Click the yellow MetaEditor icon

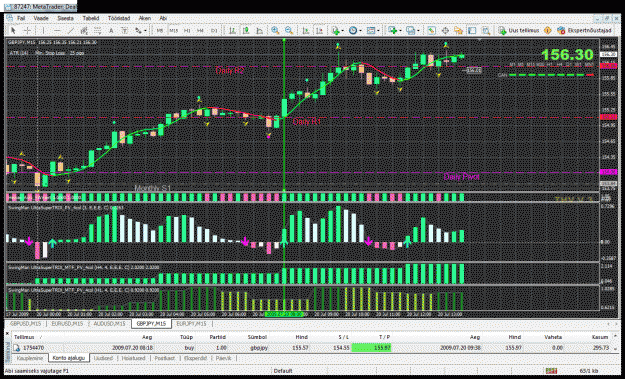(x=548, y=30)
